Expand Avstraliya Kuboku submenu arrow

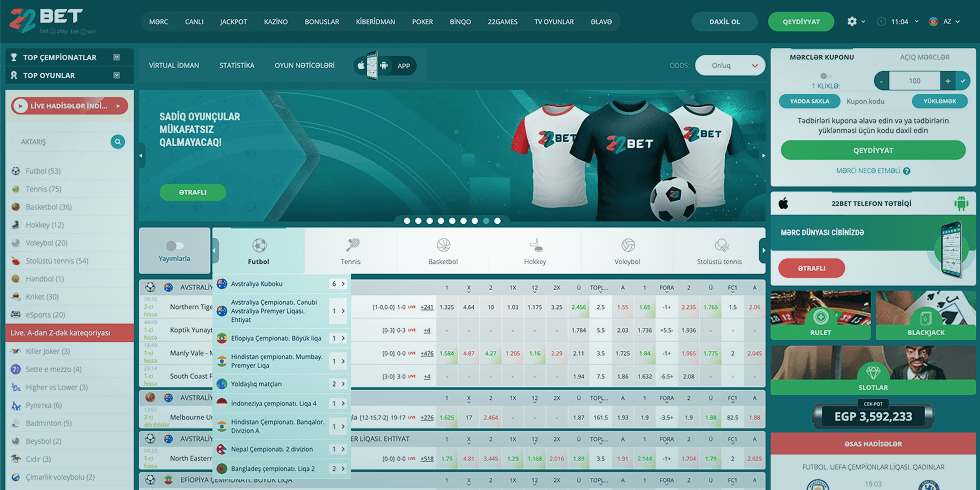coord(343,284)
